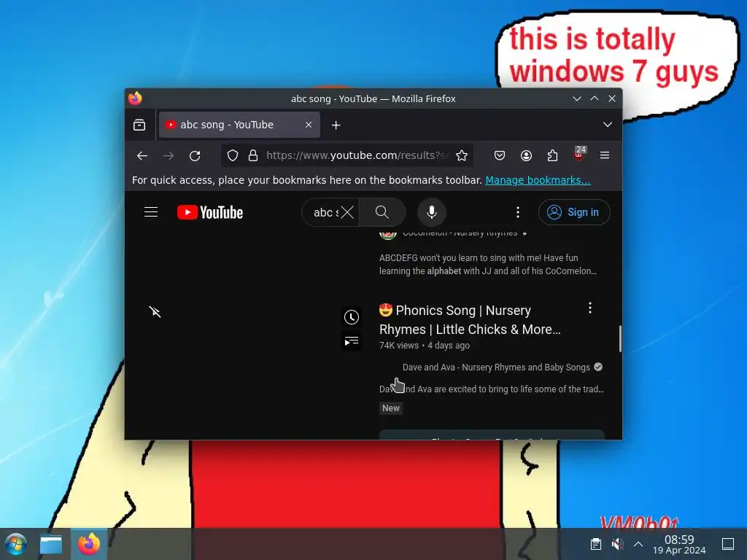Click the Cocomelon ABCDEFG description text
The width and height of the screenshot is (747, 560).
(x=488, y=264)
